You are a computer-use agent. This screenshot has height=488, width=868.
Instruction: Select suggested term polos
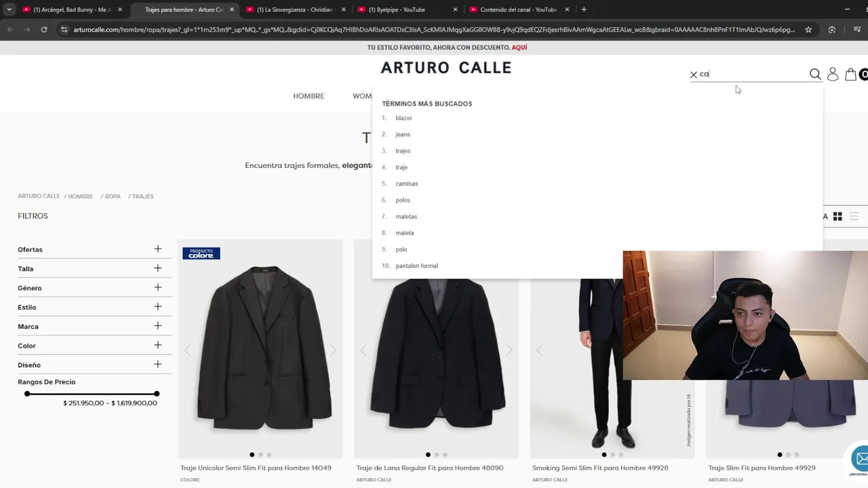(403, 200)
